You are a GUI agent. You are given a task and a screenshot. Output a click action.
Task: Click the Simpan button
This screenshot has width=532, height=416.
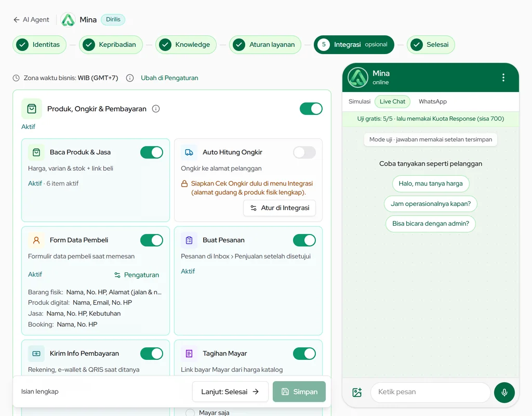point(299,392)
